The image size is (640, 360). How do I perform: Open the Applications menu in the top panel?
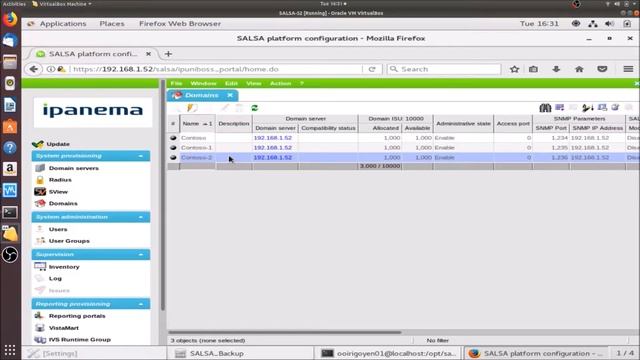[x=63, y=24]
